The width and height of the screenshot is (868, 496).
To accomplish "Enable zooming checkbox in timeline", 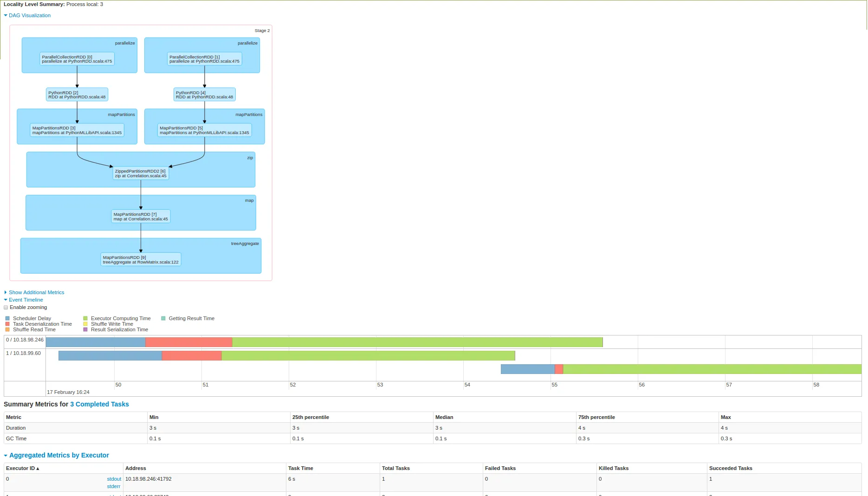I will point(6,307).
